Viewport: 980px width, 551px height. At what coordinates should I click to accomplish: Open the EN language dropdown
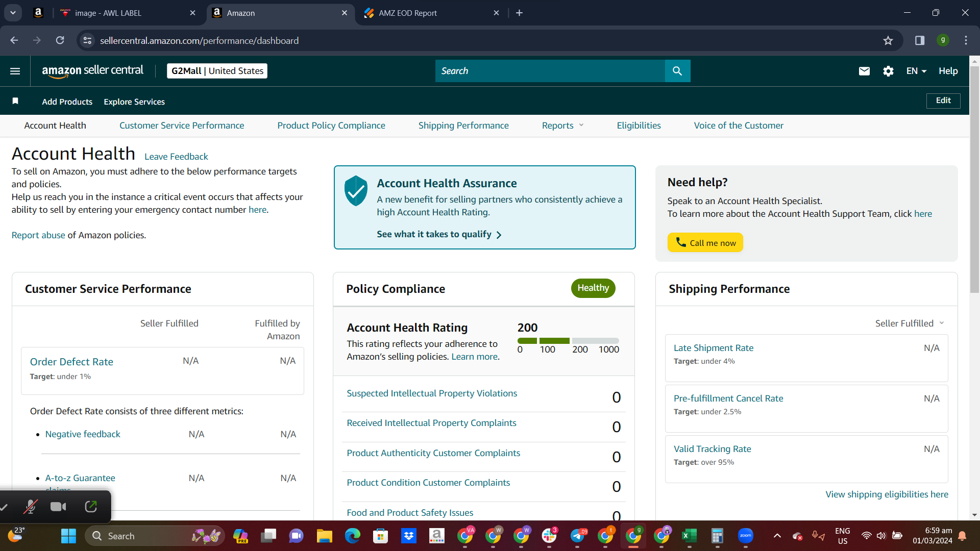916,71
